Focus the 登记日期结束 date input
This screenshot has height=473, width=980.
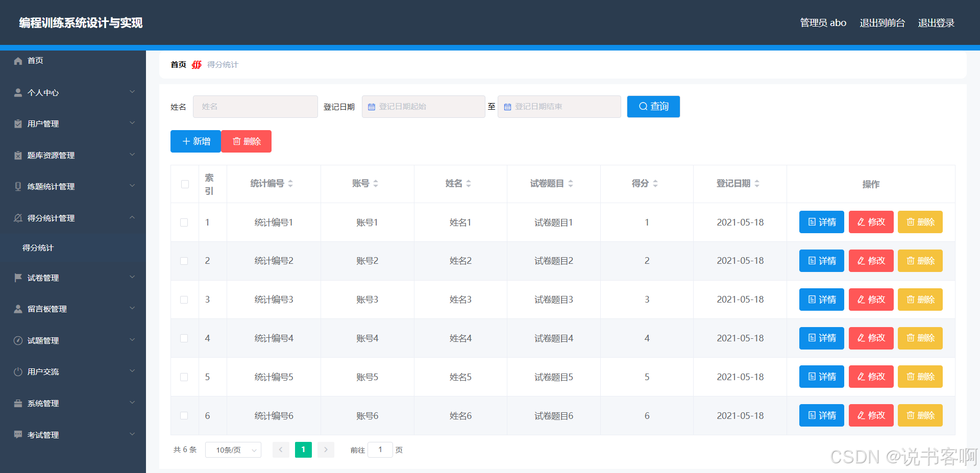click(x=559, y=107)
